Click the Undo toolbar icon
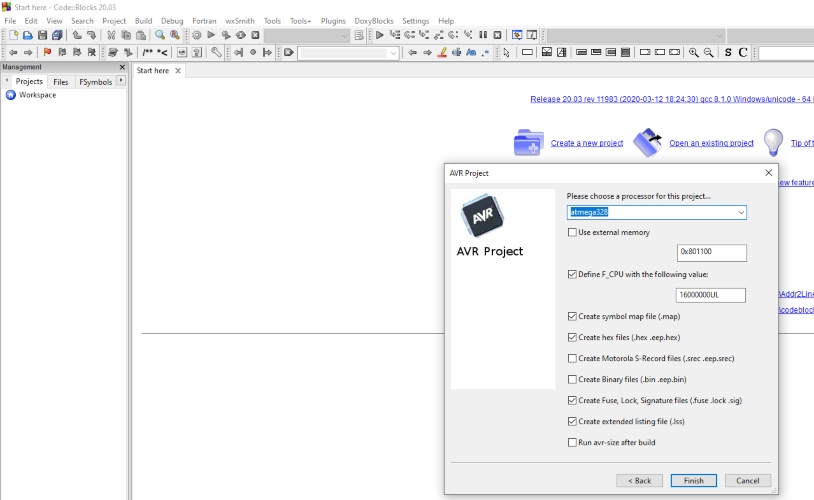814x500 pixels. click(77, 35)
